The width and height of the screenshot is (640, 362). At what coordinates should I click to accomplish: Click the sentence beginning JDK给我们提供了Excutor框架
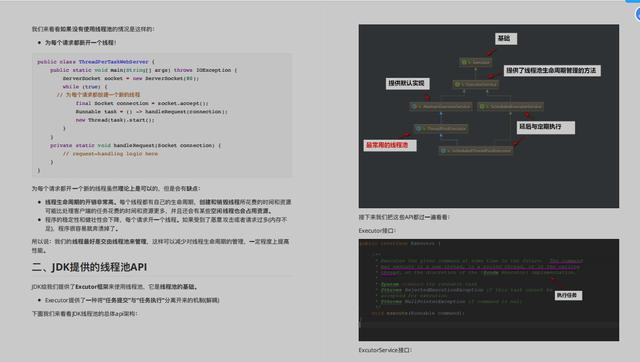115,286
